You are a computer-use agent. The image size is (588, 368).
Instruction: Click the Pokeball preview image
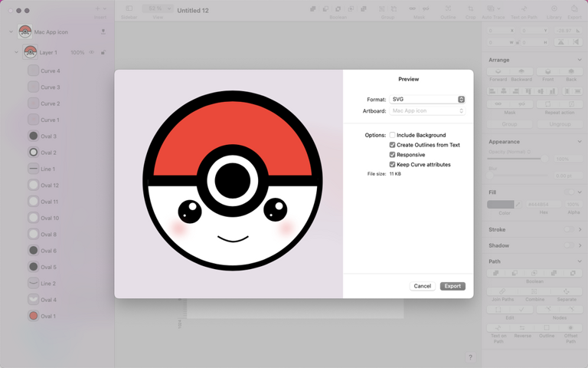(x=233, y=180)
